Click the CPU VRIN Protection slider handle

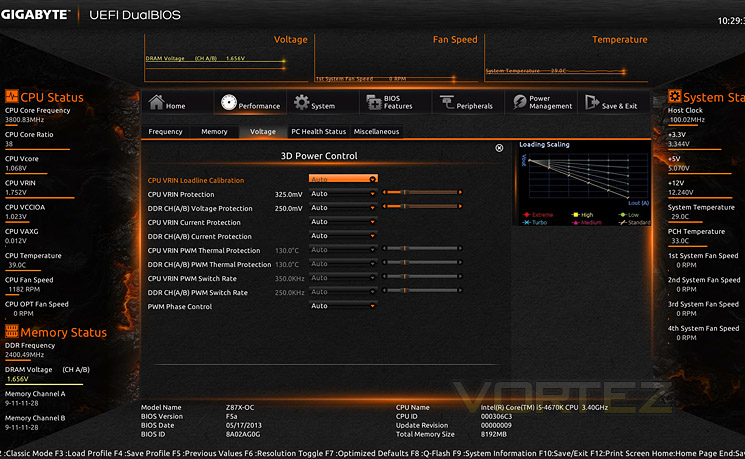click(x=404, y=192)
